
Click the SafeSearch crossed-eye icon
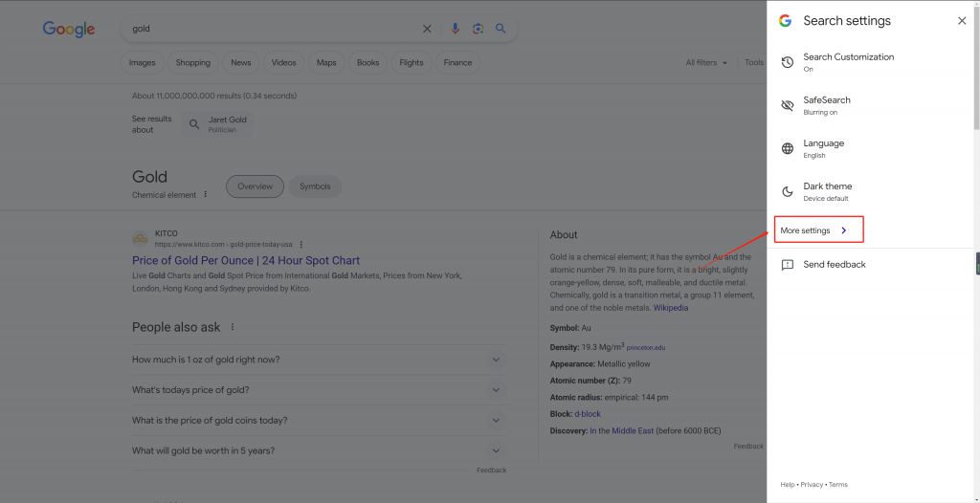(x=788, y=105)
